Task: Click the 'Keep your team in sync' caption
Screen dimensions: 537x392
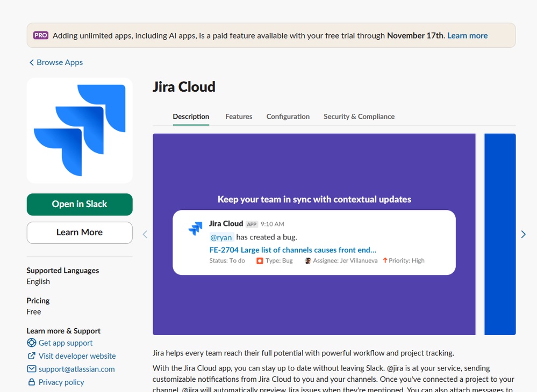Action: click(314, 199)
